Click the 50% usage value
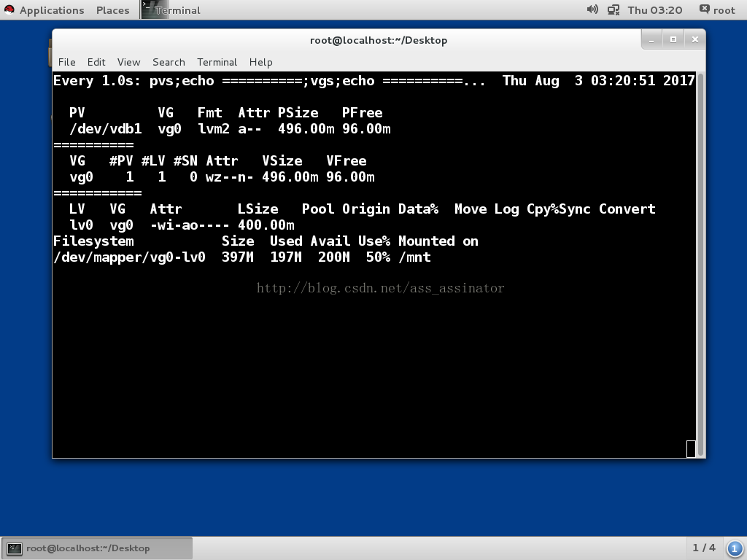The height and width of the screenshot is (560, 747). [x=379, y=257]
